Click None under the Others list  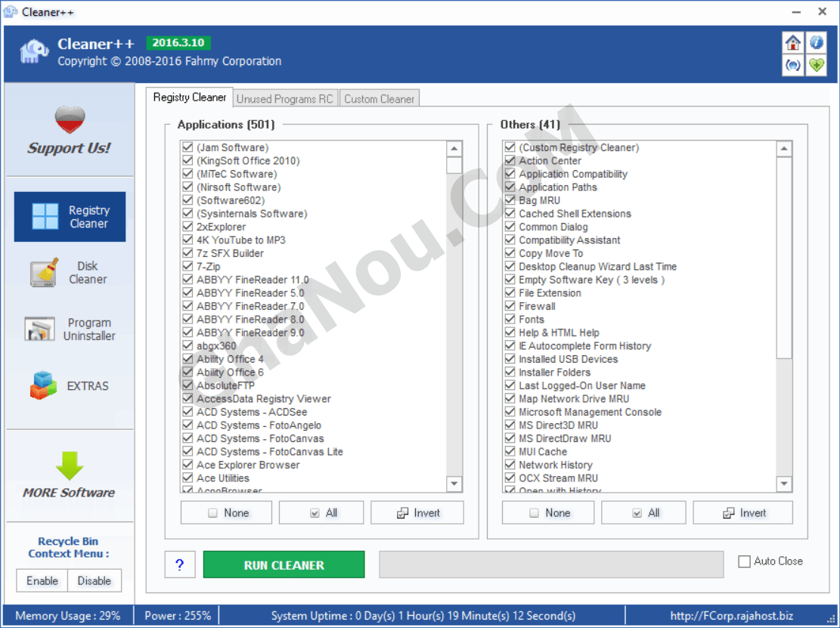pyautogui.click(x=548, y=513)
